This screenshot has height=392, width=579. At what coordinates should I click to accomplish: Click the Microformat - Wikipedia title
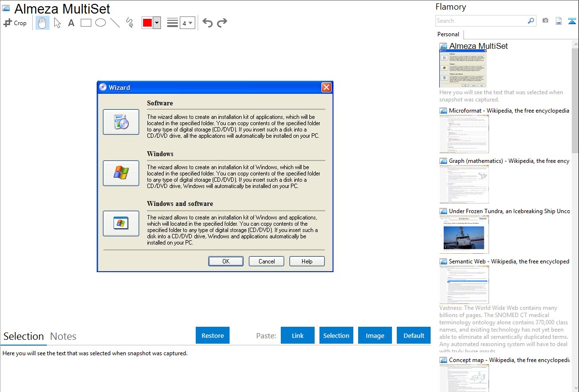click(x=509, y=111)
